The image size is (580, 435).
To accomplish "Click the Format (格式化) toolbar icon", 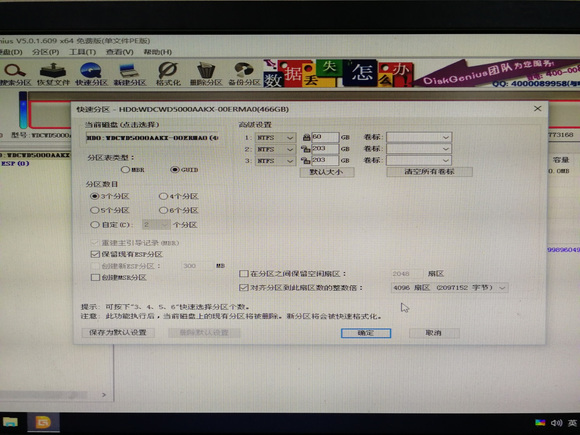I will click(168, 74).
